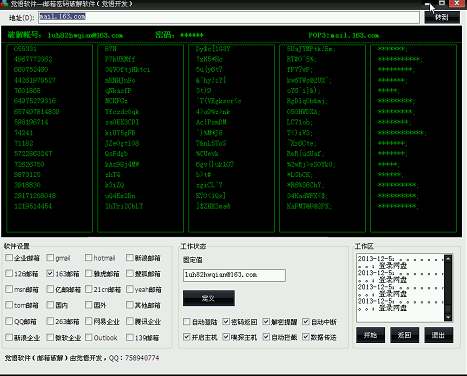Viewport: 467px width, 376px height.
Task: Check the 新浪企业 checkbox
Action: tap(9, 337)
